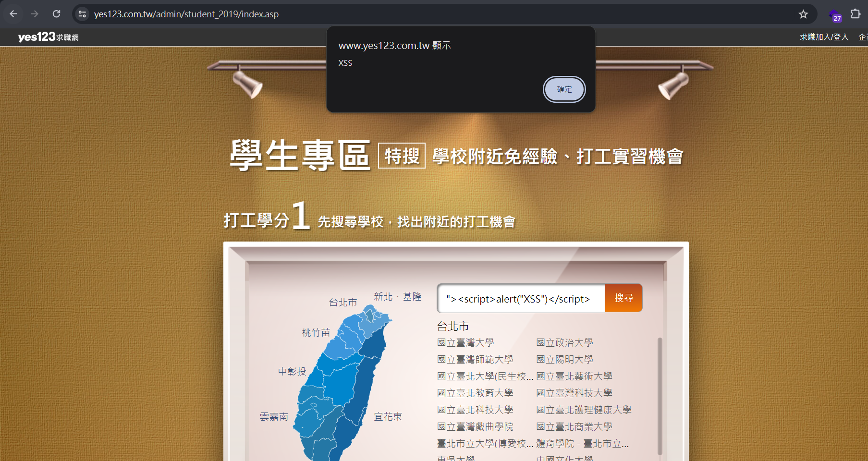Image resolution: width=868 pixels, height=461 pixels.
Task: Reload the current page
Action: coord(56,14)
